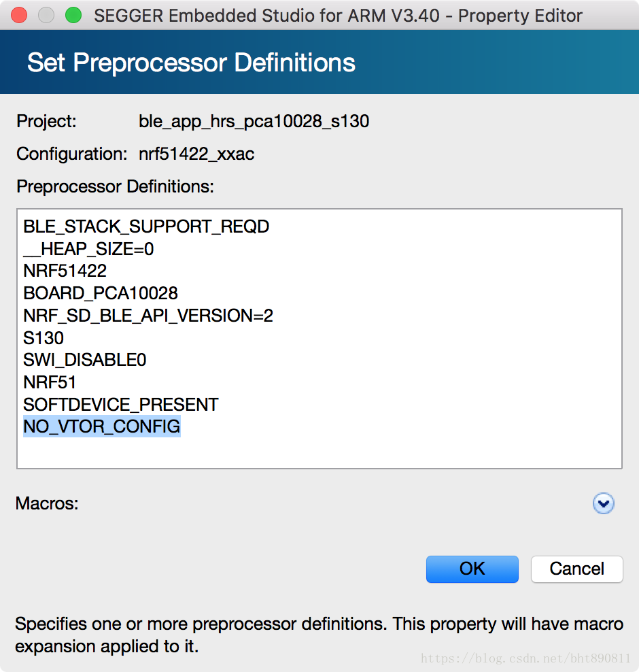Viewport: 639px width, 672px height.
Task: Place cursor on the S130 line
Action: [44, 338]
